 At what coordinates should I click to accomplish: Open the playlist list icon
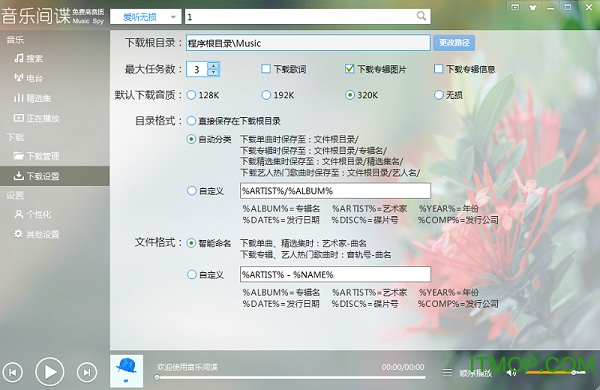pyautogui.click(x=447, y=372)
